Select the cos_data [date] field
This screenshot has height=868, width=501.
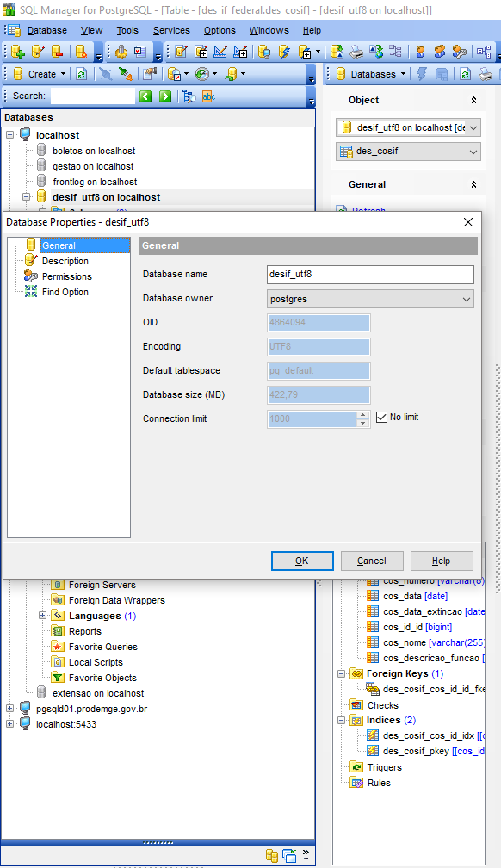[x=415, y=596]
